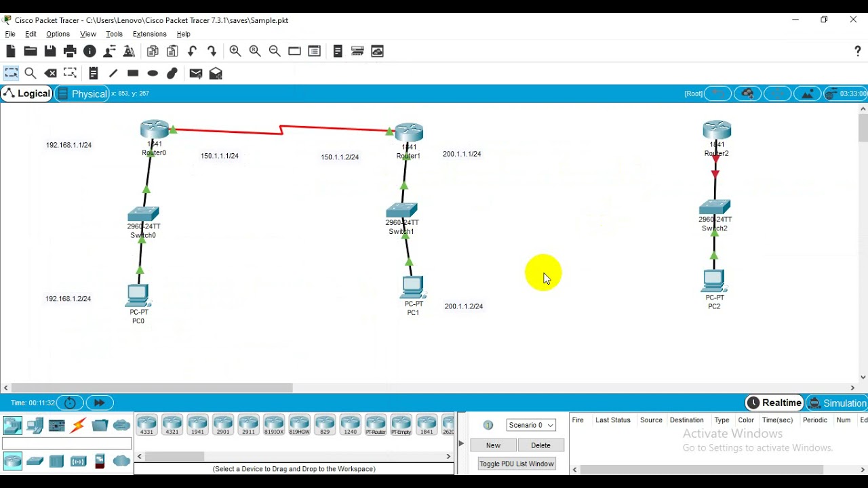This screenshot has height=488, width=868.
Task: Open the Scenario 0 dropdown
Action: coord(532,425)
